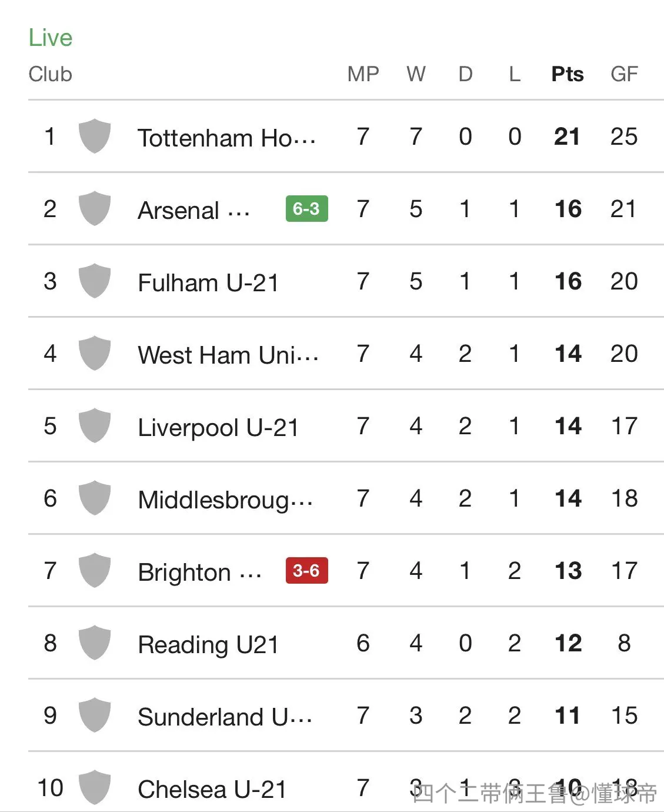
Task: Click the Liverpool U-21 shield crest
Action: click(x=95, y=425)
